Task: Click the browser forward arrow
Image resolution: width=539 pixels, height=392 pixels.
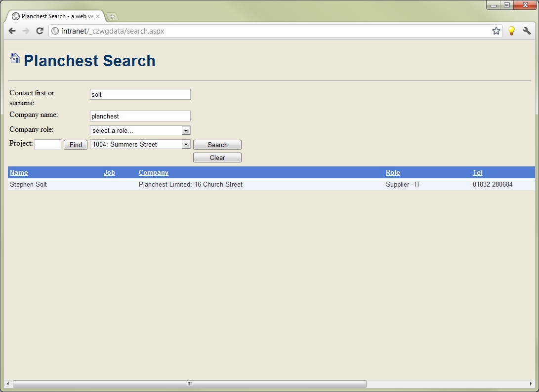Action: tap(26, 31)
